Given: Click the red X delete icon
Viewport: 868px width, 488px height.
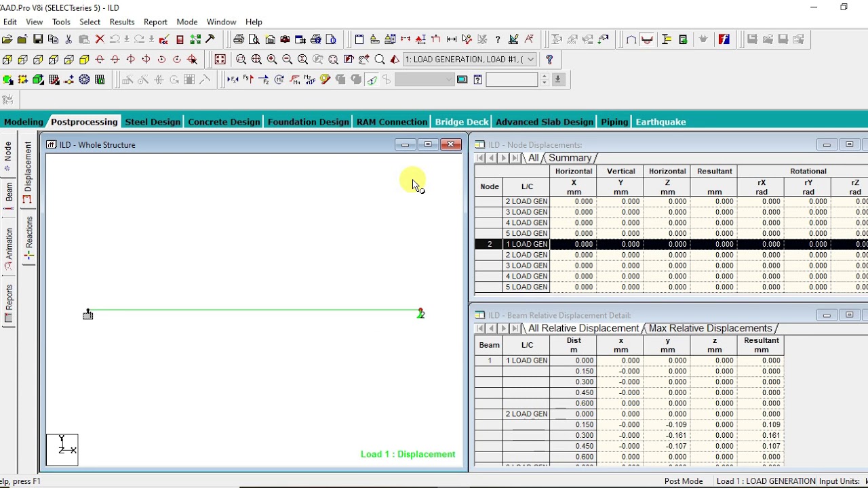Looking at the screenshot, I should click(x=100, y=39).
